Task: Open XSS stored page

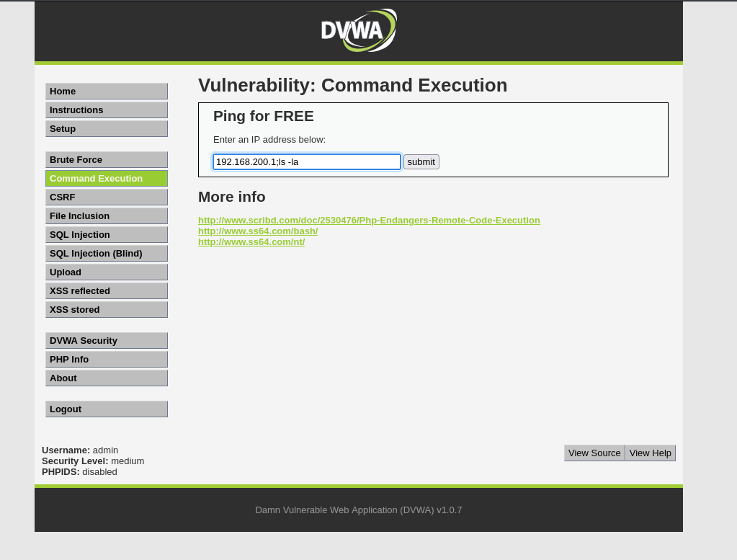Action: click(x=107, y=310)
